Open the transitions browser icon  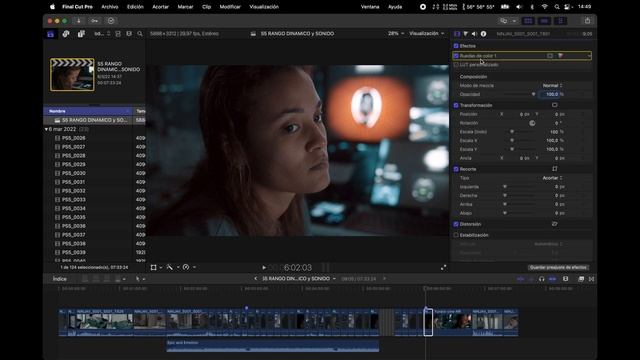[591, 279]
